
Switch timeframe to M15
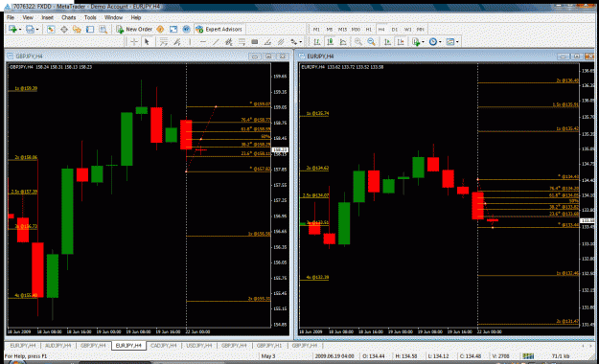[x=342, y=30]
